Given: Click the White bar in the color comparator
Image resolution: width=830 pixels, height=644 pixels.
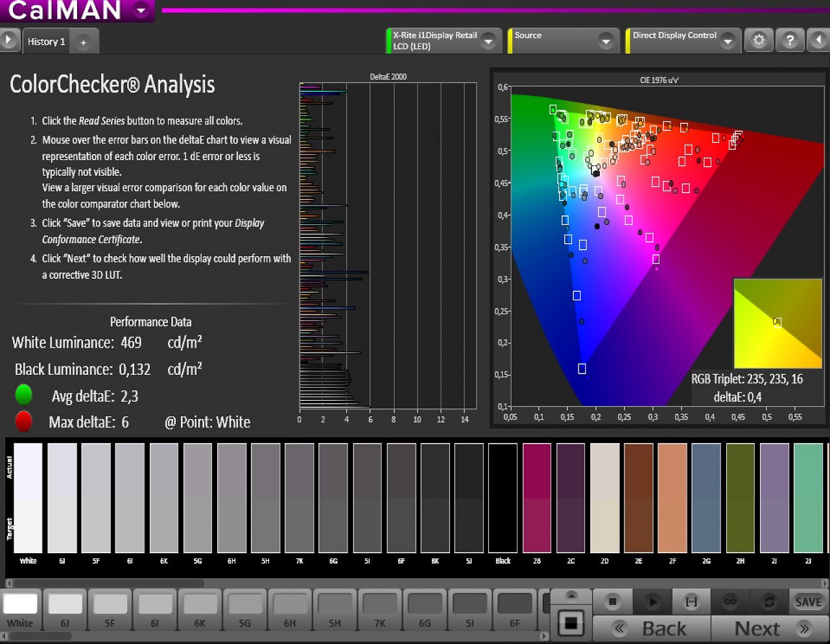Looking at the screenshot, I should [28, 498].
